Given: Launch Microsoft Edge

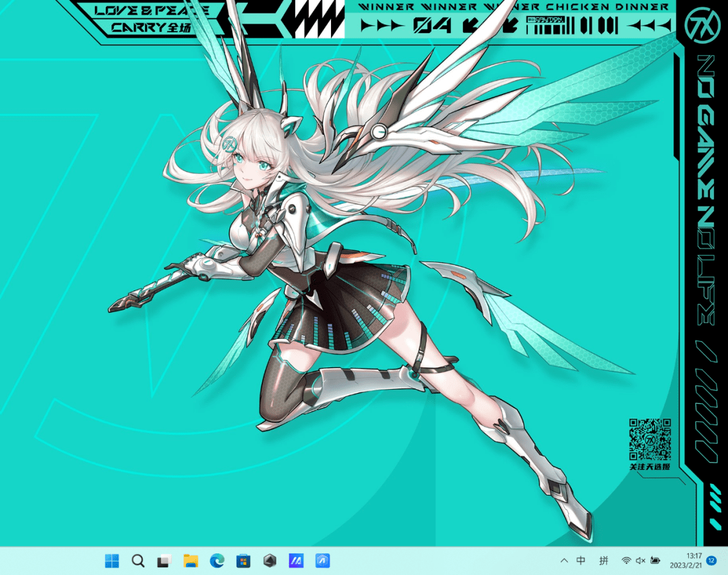Looking at the screenshot, I should tap(216, 560).
